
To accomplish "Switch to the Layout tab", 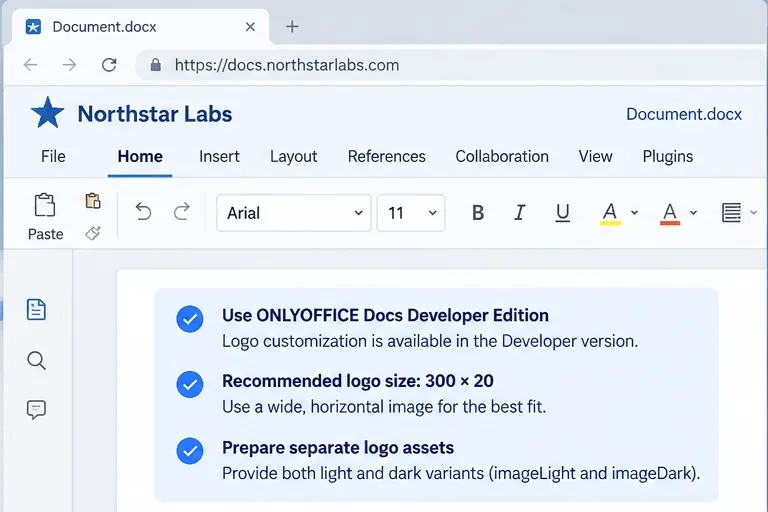I will (293, 157).
